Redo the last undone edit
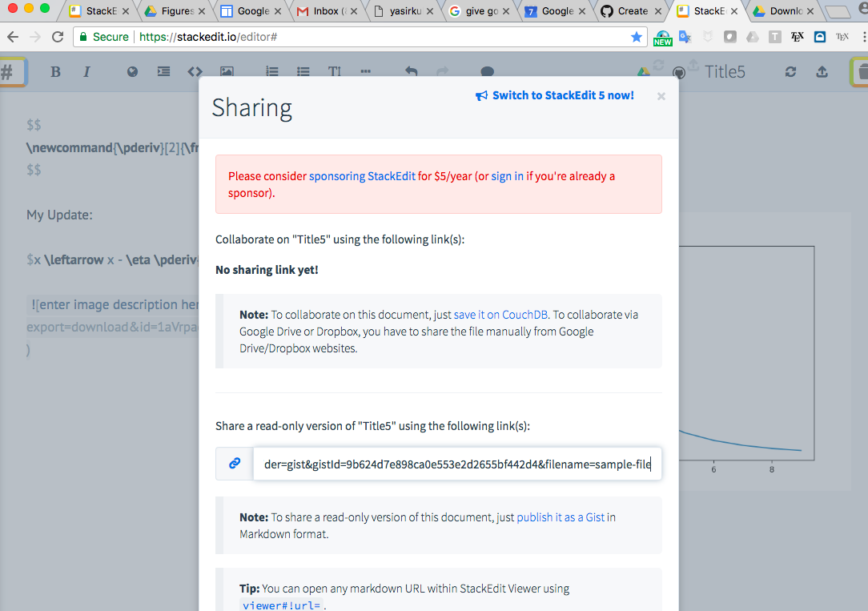The image size is (868, 611). pyautogui.click(x=442, y=71)
